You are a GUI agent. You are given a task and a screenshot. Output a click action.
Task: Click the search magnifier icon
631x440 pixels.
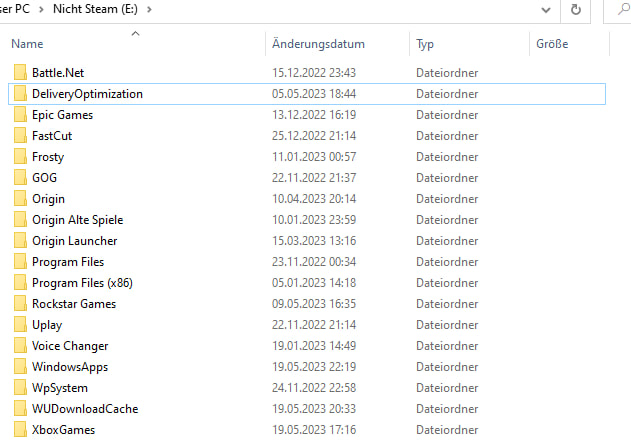click(x=623, y=9)
